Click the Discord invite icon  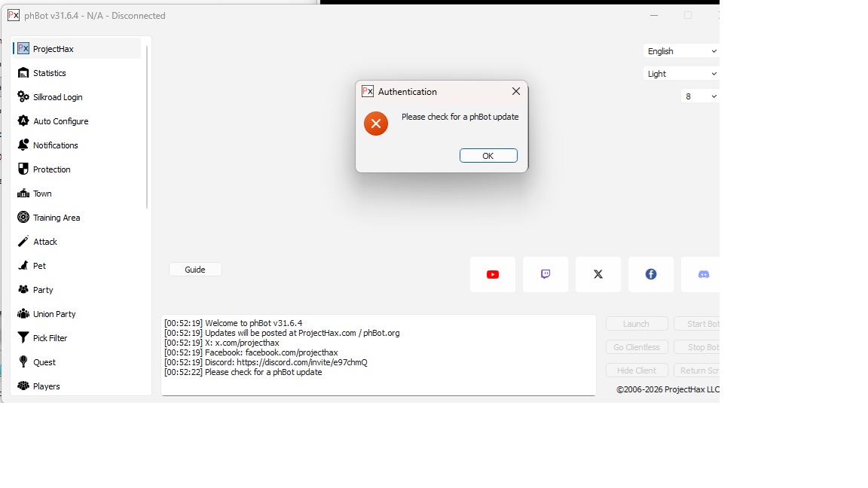pyautogui.click(x=702, y=274)
